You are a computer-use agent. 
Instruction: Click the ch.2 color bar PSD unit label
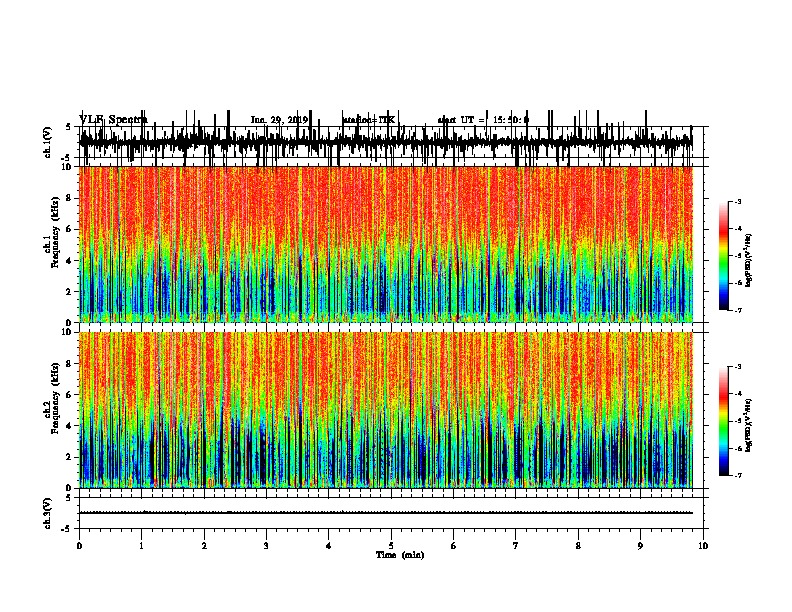[x=749, y=425]
